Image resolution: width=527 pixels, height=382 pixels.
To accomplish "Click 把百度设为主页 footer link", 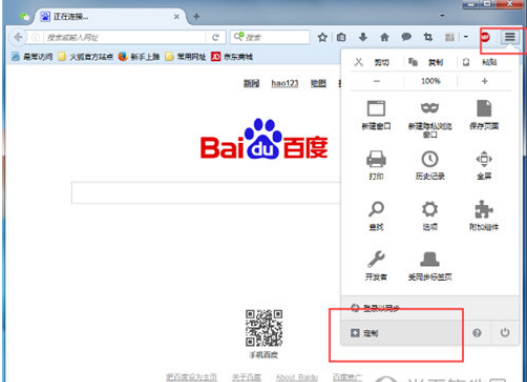I will pyautogui.click(x=192, y=377).
